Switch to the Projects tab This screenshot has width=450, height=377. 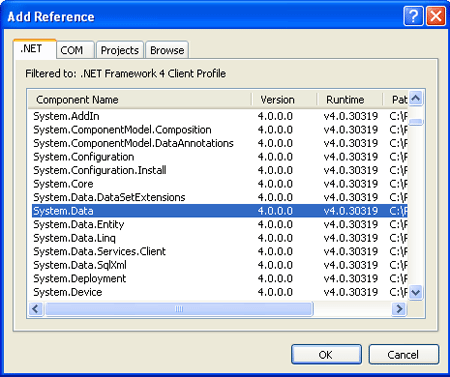pos(120,50)
